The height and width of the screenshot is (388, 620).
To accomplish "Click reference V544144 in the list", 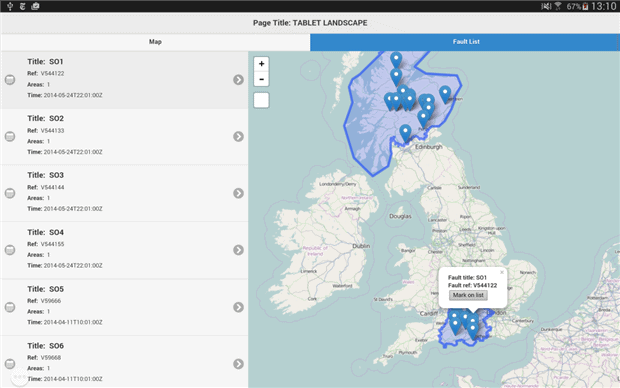I will 52,187.
